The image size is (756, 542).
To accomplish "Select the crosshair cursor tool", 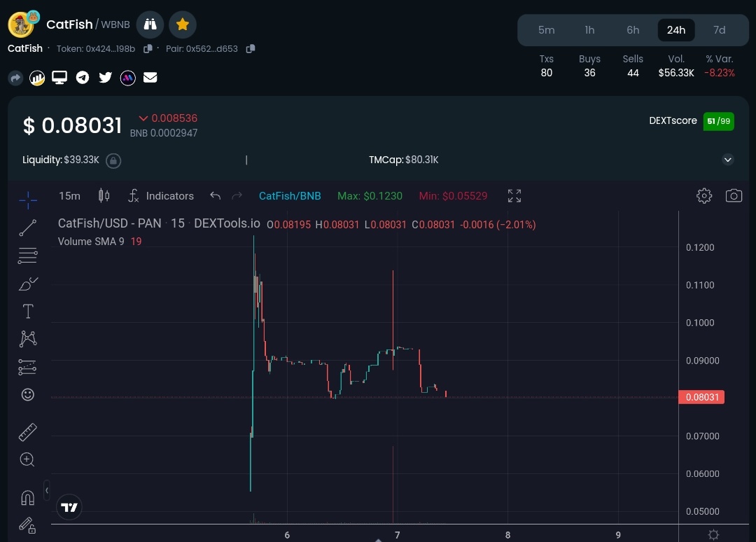I will pyautogui.click(x=28, y=200).
